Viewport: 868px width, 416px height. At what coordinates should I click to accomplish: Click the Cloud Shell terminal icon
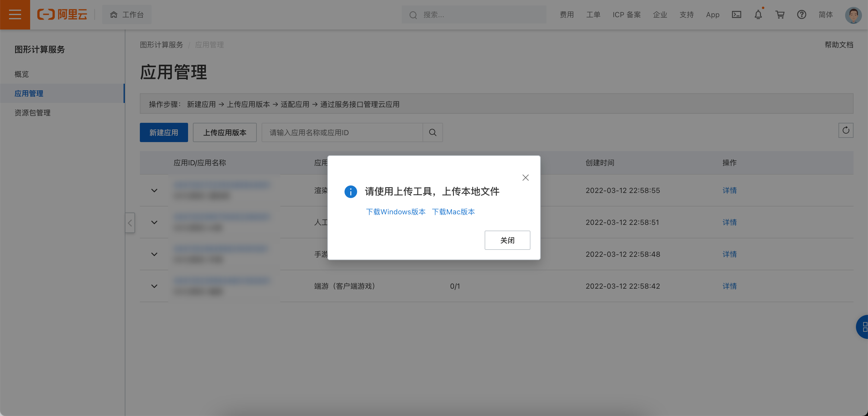[x=736, y=14]
